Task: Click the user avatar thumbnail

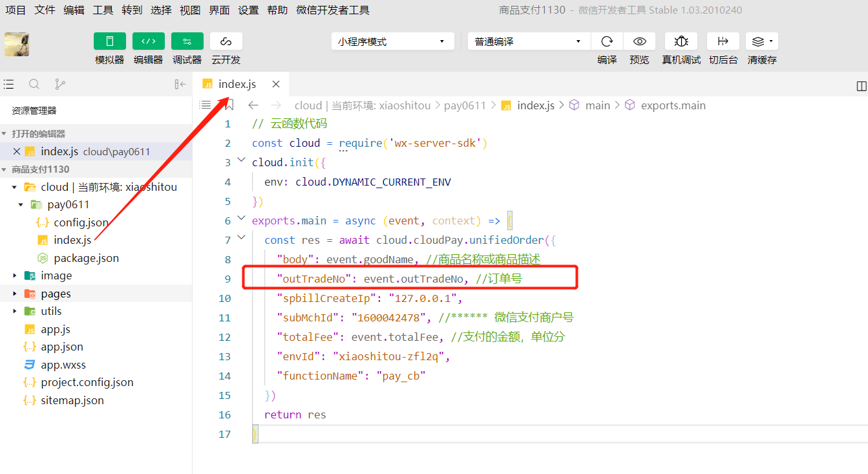Action: [17, 44]
